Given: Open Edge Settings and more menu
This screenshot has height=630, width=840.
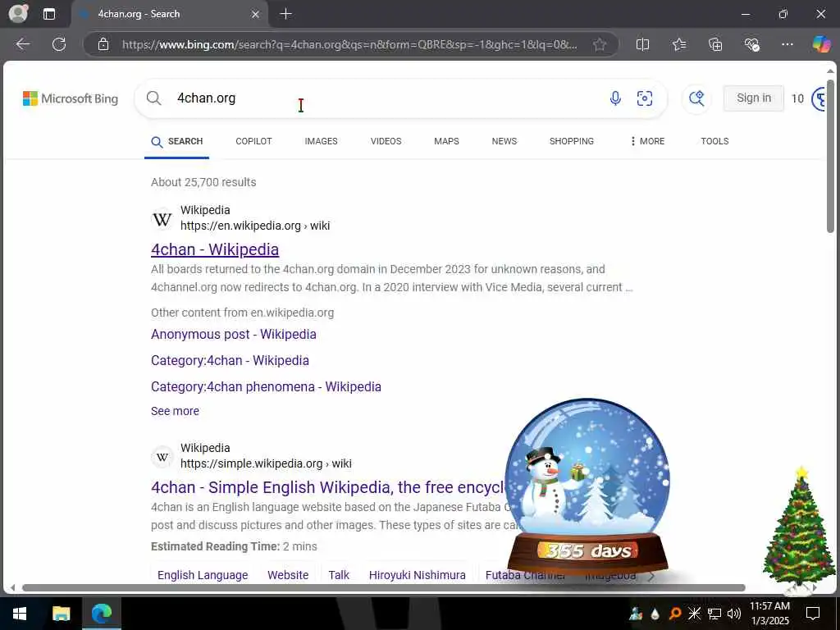Looking at the screenshot, I should coord(787,44).
